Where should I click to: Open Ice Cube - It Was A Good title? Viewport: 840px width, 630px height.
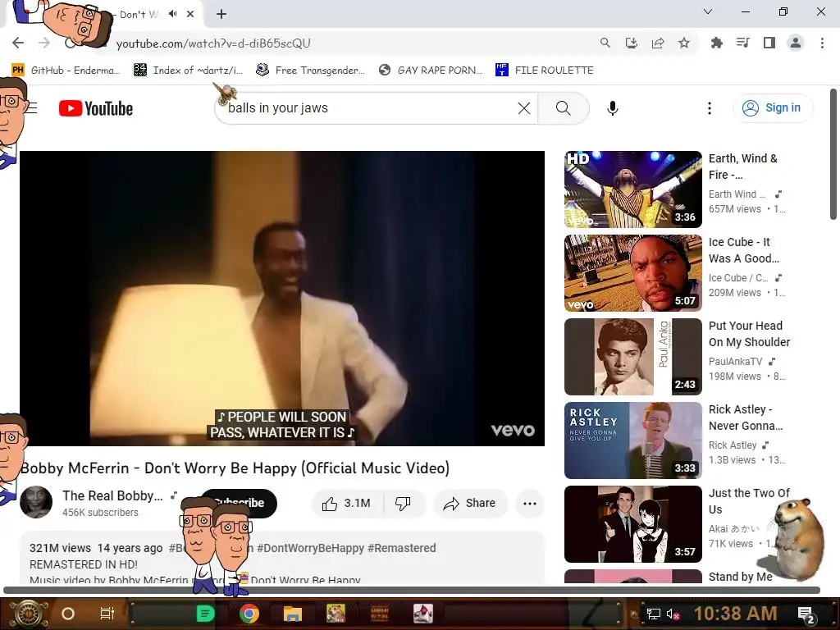pyautogui.click(x=743, y=250)
